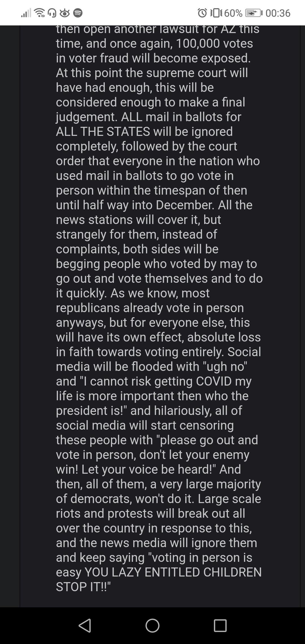The image size is (305, 644).
Task: Open recent apps with the square button
Action: (x=220, y=625)
